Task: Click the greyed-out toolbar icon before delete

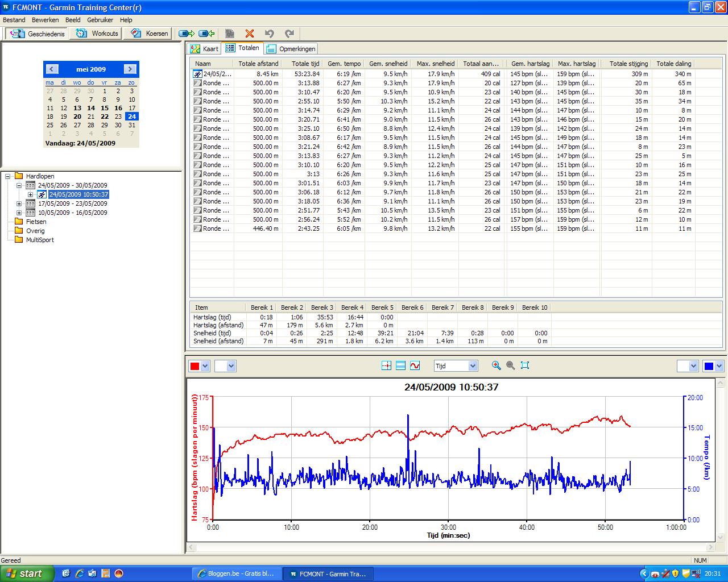Action: pos(230,34)
